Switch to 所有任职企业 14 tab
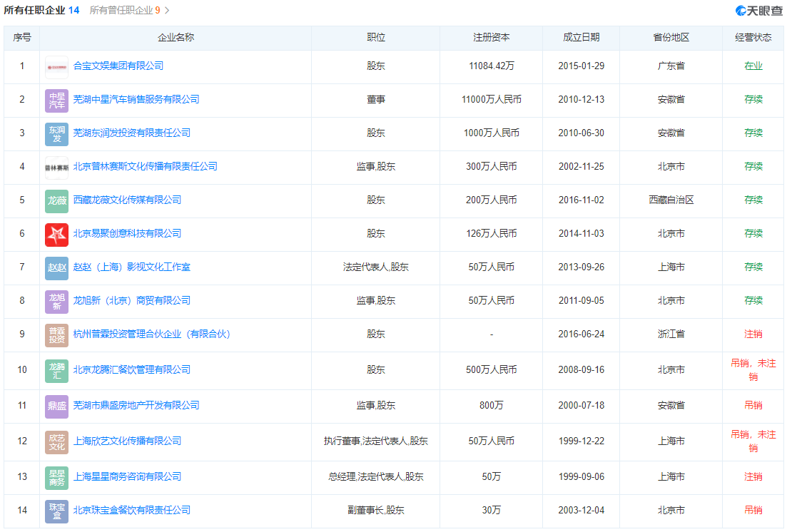 [41, 10]
